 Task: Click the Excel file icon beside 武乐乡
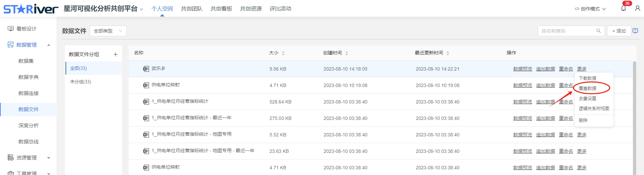(146, 69)
